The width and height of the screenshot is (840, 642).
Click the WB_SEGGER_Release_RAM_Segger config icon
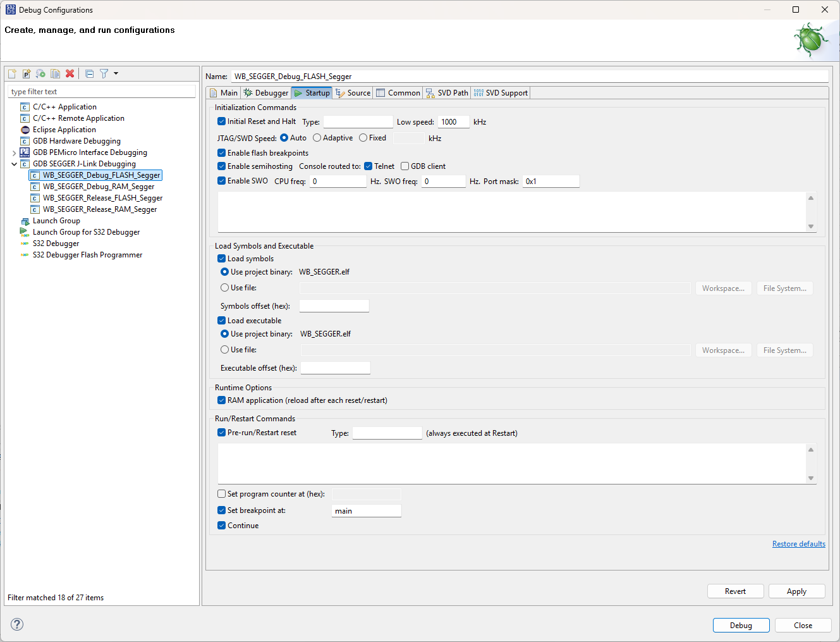[35, 209]
